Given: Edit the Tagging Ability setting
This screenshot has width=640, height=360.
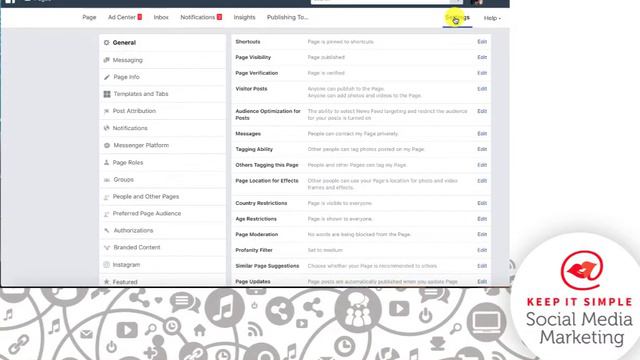Looking at the screenshot, I should (x=482, y=149).
